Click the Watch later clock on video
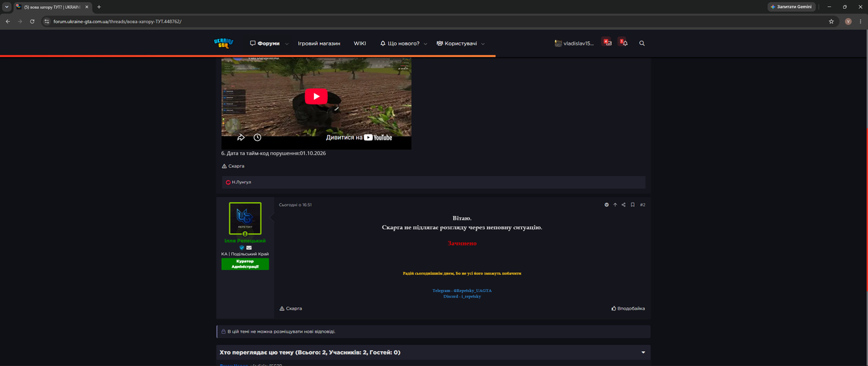 258,138
